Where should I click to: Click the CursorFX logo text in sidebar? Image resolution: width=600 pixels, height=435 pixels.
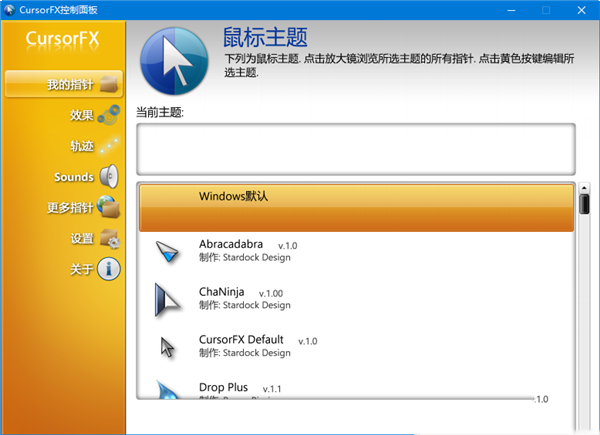click(x=62, y=39)
